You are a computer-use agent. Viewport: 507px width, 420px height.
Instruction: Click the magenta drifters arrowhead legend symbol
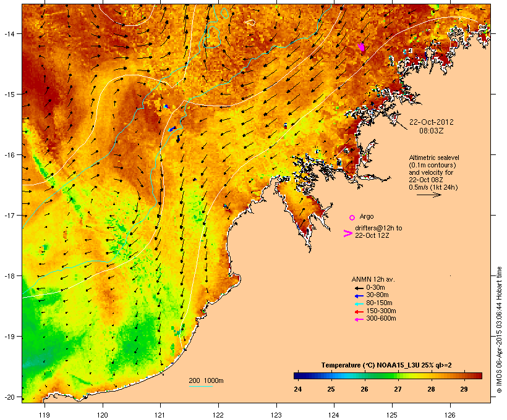click(347, 233)
